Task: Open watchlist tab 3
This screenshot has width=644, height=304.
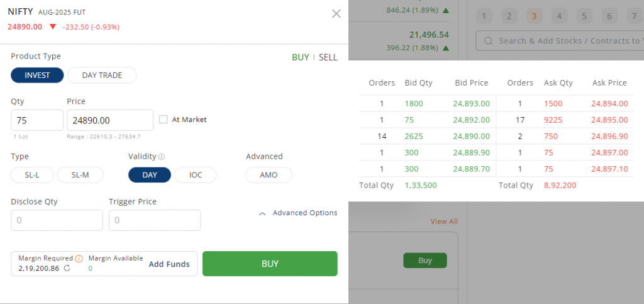Action: pos(534,16)
